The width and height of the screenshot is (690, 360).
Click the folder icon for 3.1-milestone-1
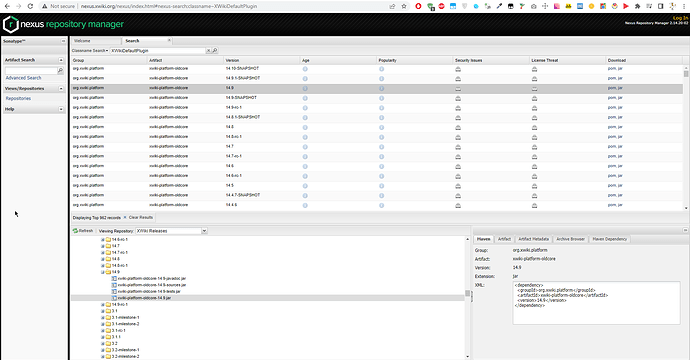click(108, 317)
